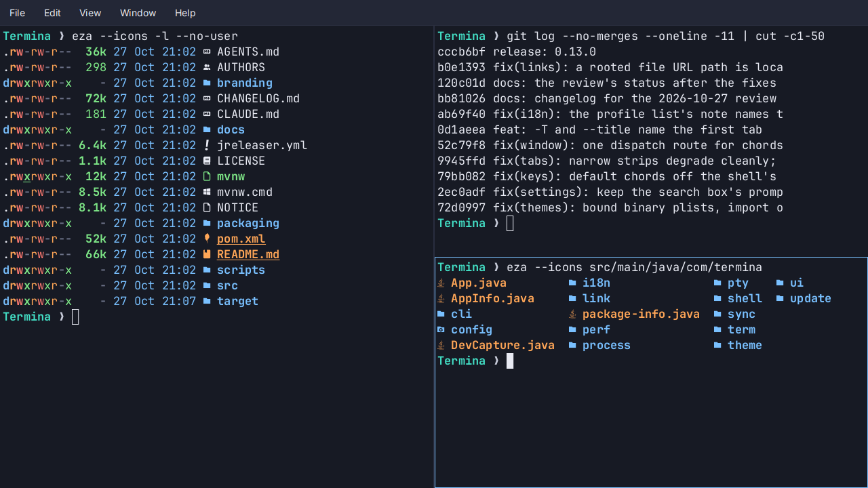868x488 pixels.
Task: Click the license icon beside LICENSE
Action: pyautogui.click(x=207, y=161)
